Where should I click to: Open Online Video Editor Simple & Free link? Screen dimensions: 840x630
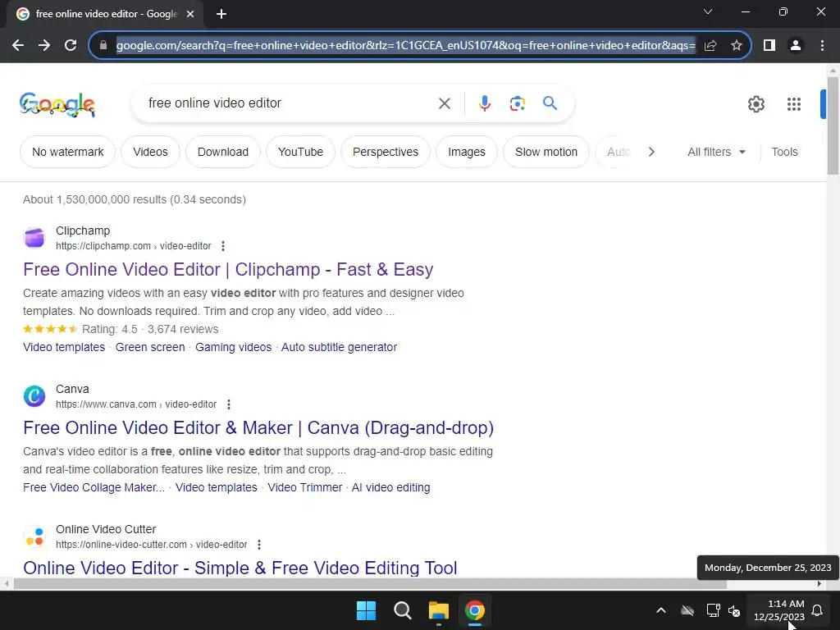(240, 568)
